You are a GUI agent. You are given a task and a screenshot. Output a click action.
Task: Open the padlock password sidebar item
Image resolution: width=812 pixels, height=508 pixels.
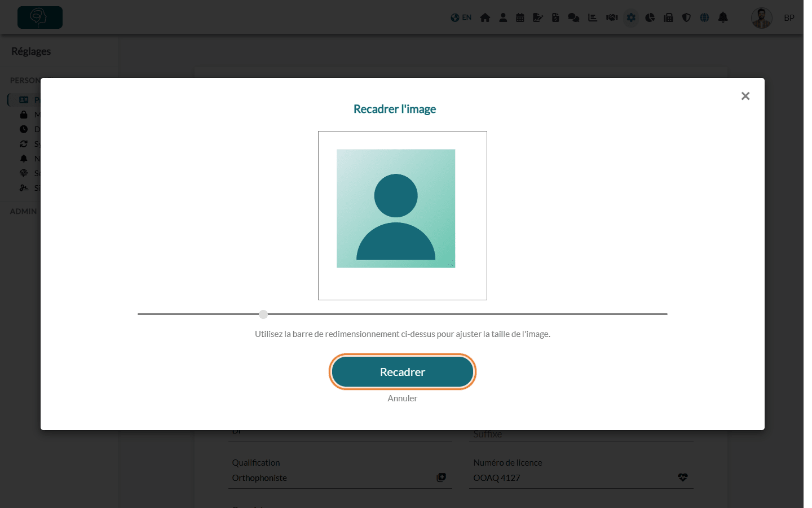click(x=24, y=115)
